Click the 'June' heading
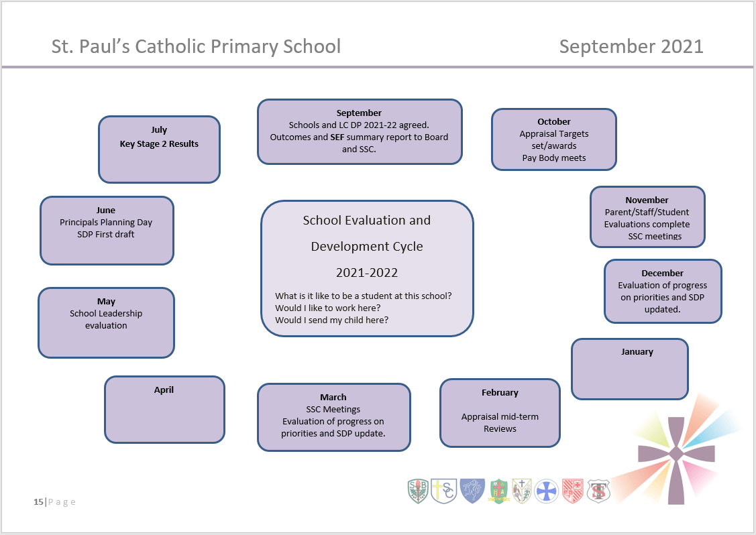This screenshot has height=535, width=756. [105, 210]
